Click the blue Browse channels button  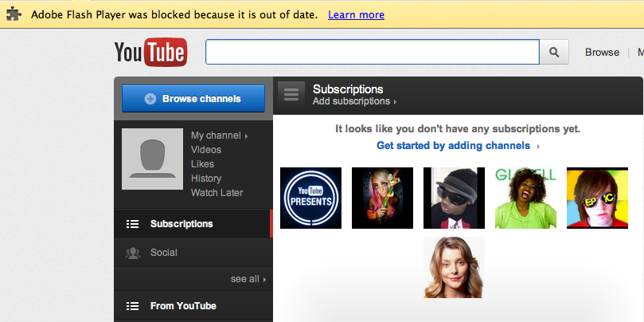point(193,99)
